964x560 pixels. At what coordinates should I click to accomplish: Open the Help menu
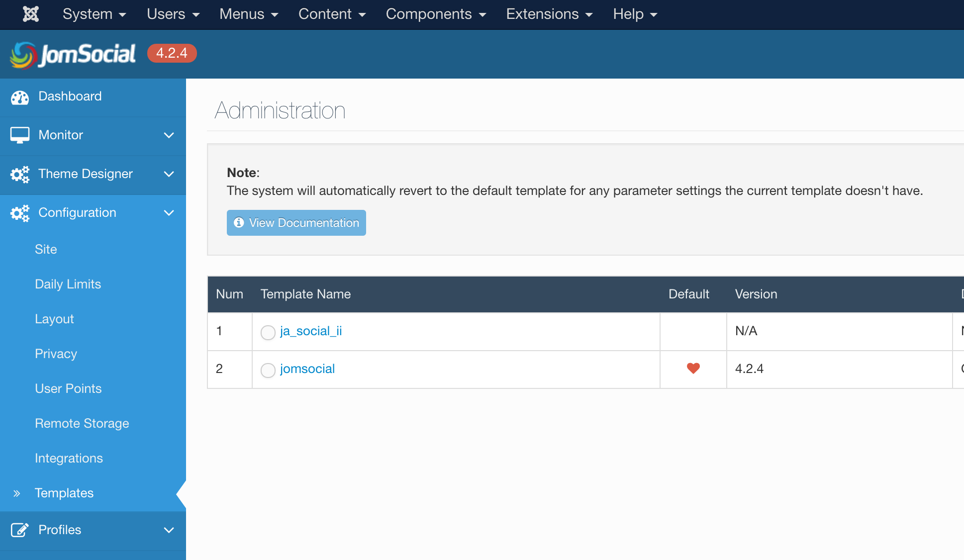[635, 14]
